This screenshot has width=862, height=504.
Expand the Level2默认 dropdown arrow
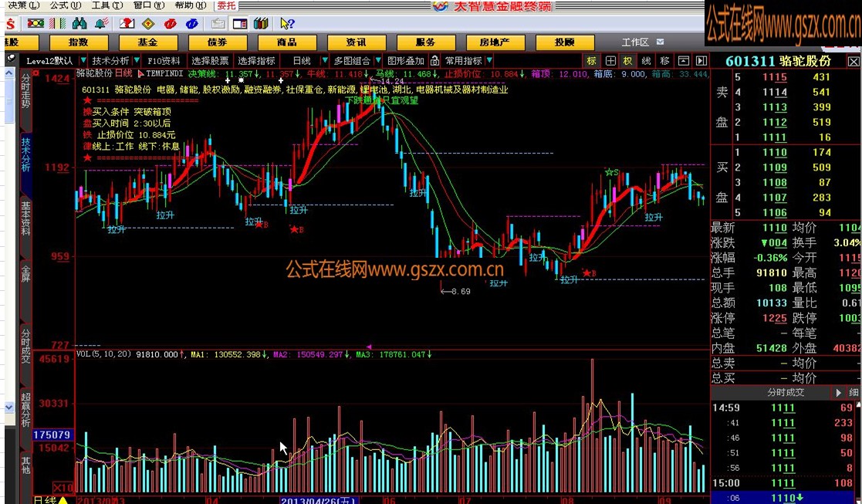pyautogui.click(x=83, y=60)
